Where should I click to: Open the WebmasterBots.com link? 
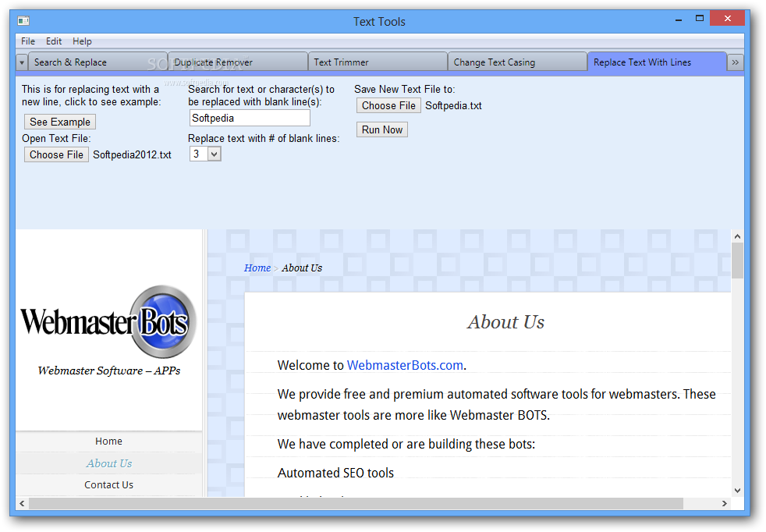[x=405, y=365]
